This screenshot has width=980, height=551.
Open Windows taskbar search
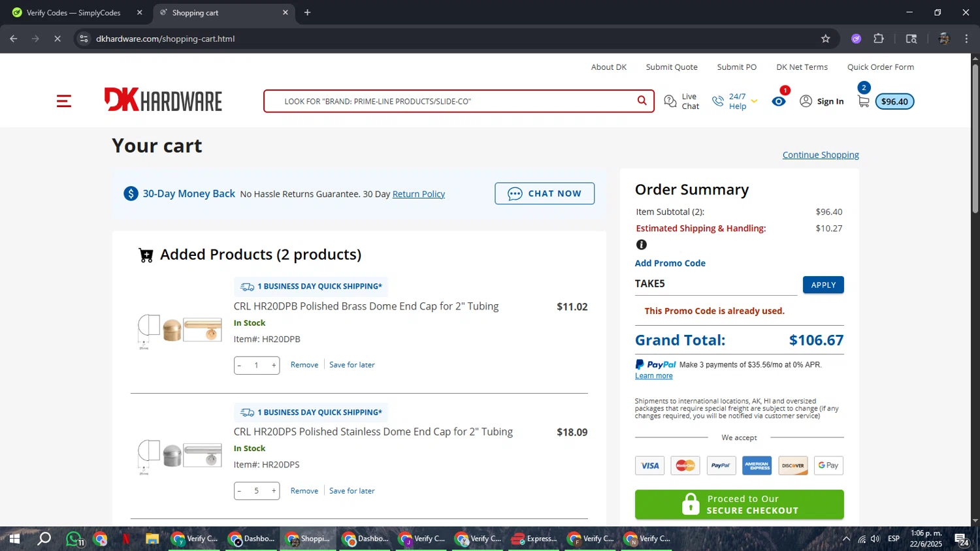44,539
